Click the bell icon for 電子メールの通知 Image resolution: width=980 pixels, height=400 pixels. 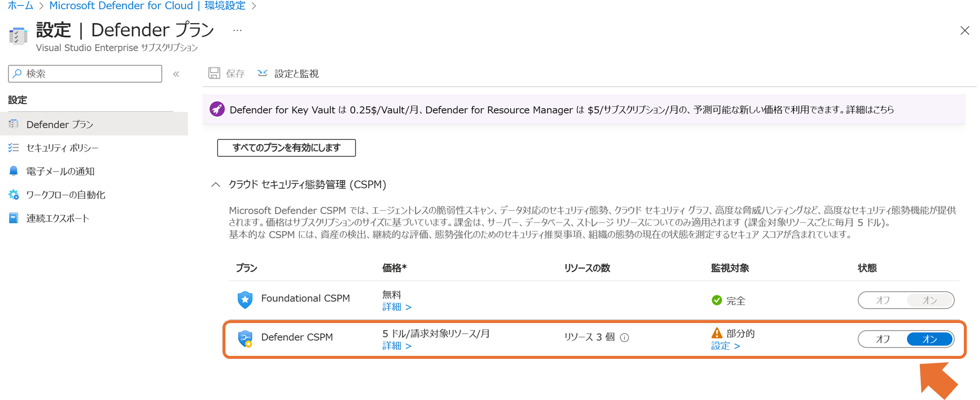coord(14,171)
